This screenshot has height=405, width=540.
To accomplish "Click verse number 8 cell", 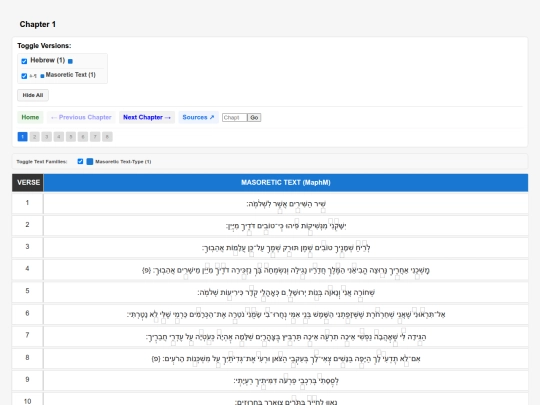I will tap(28, 358).
